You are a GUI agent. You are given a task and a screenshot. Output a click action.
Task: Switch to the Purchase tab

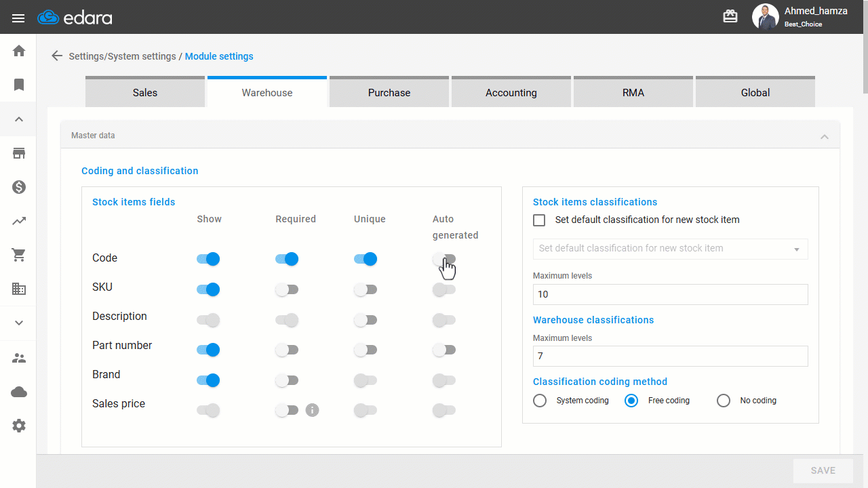389,93
